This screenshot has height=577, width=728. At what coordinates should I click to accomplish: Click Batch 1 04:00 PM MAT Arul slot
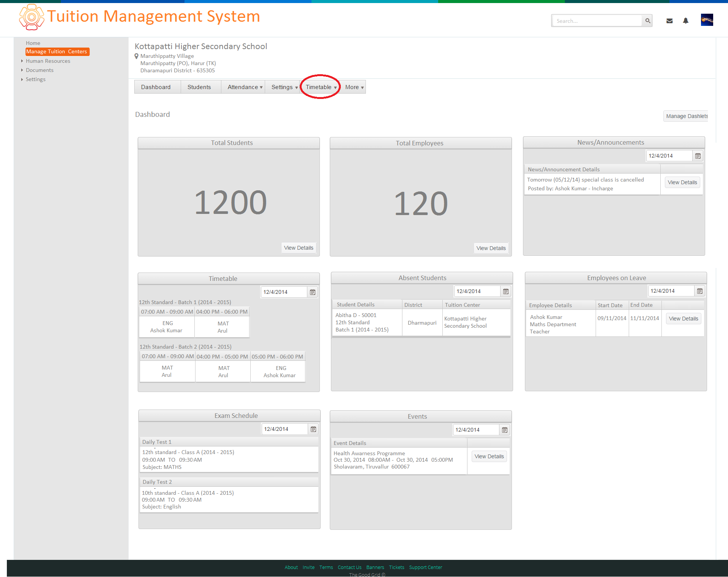coord(222,327)
